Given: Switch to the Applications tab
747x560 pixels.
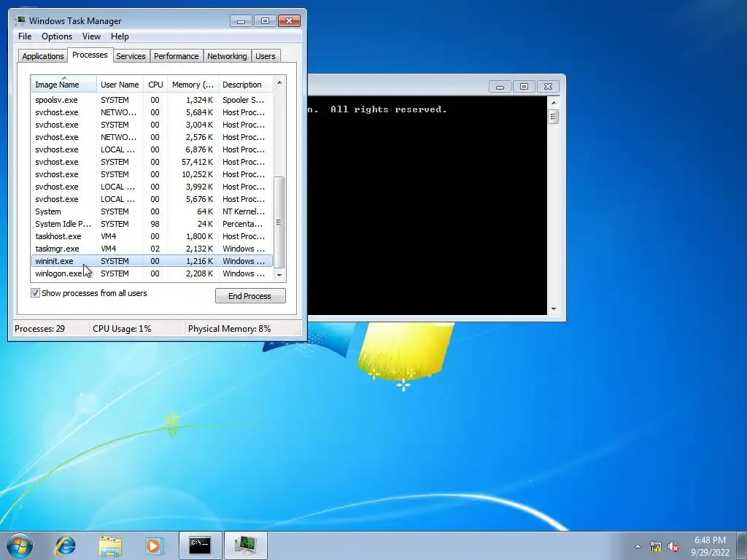Looking at the screenshot, I should (43, 55).
